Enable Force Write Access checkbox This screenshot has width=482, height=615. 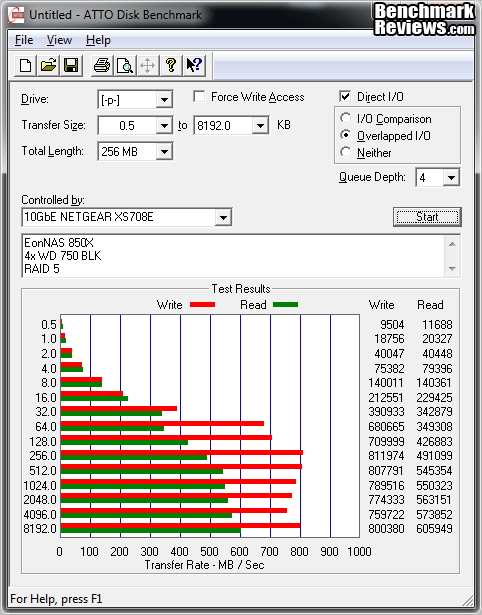tap(199, 96)
